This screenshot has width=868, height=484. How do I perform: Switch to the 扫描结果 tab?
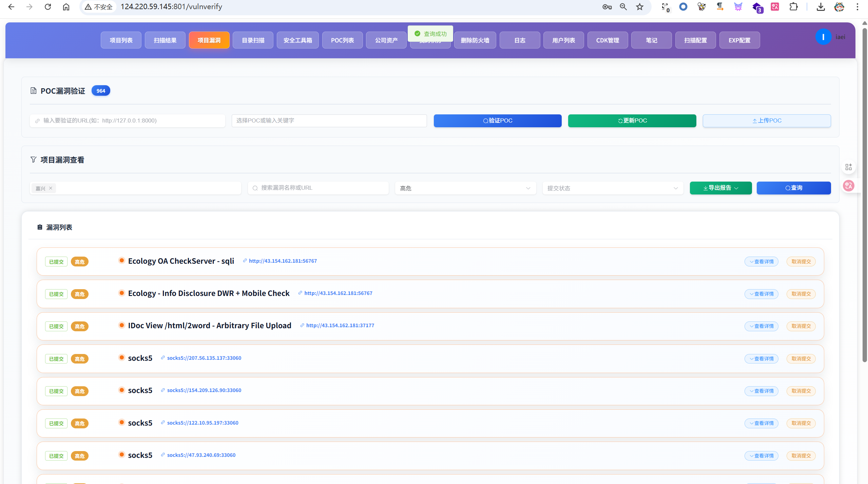[x=165, y=40]
